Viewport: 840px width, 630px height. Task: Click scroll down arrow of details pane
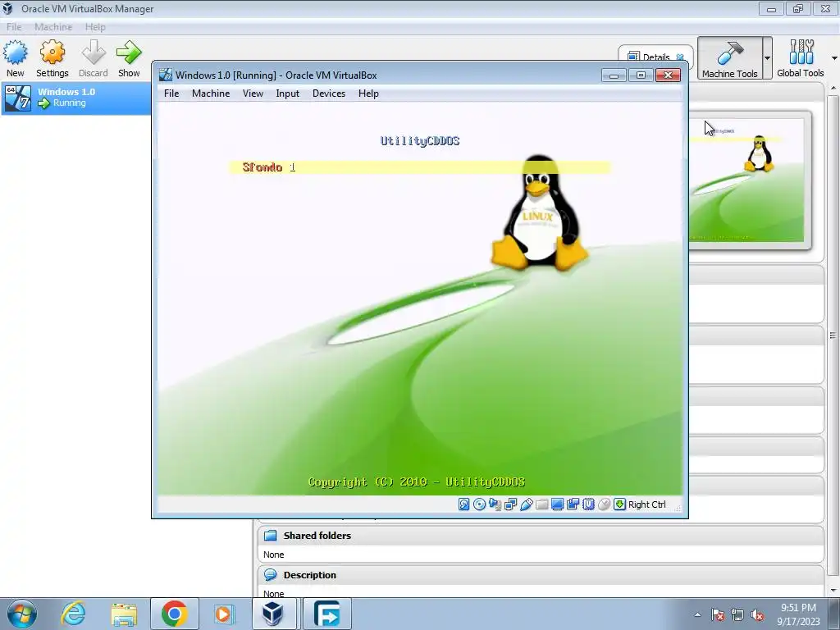pyautogui.click(x=833, y=591)
